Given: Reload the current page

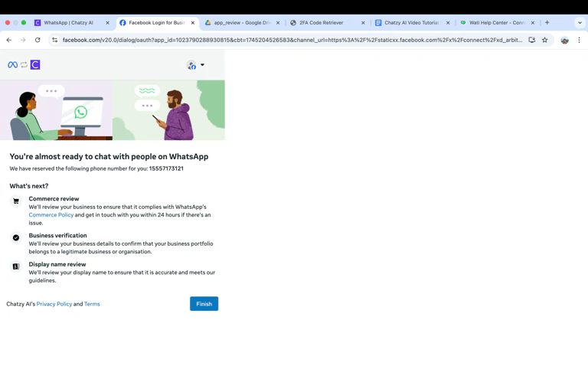Looking at the screenshot, I should click(x=38, y=40).
